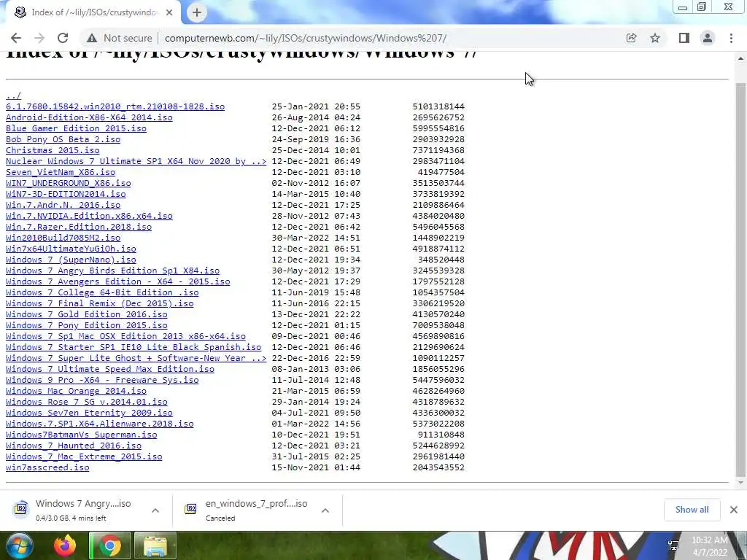
Task: Open the Windows Start orb
Action: pyautogui.click(x=20, y=545)
